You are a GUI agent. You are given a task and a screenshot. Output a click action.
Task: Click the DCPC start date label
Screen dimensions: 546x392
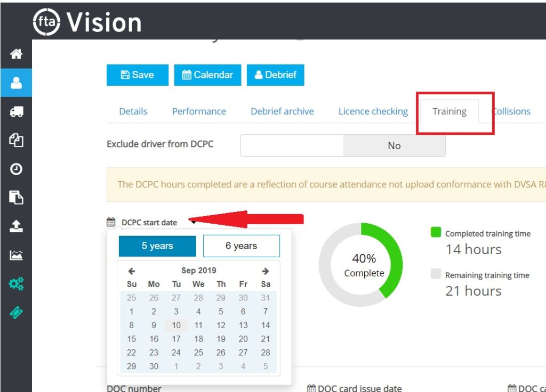pos(149,223)
